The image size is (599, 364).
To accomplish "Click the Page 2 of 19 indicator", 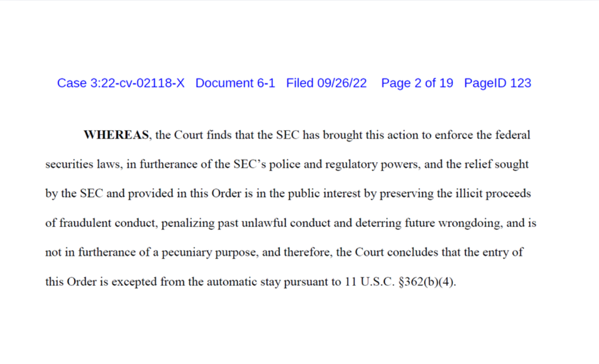I will [417, 83].
